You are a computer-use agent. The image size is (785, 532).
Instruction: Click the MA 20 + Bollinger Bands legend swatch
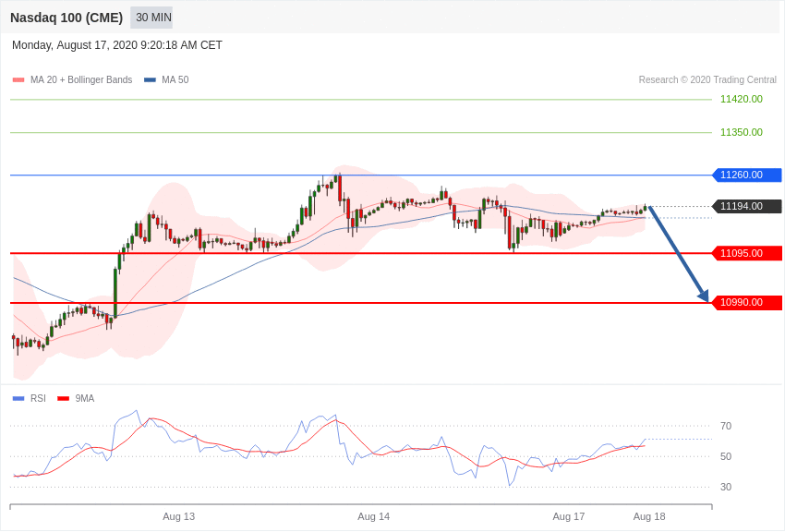click(18, 80)
